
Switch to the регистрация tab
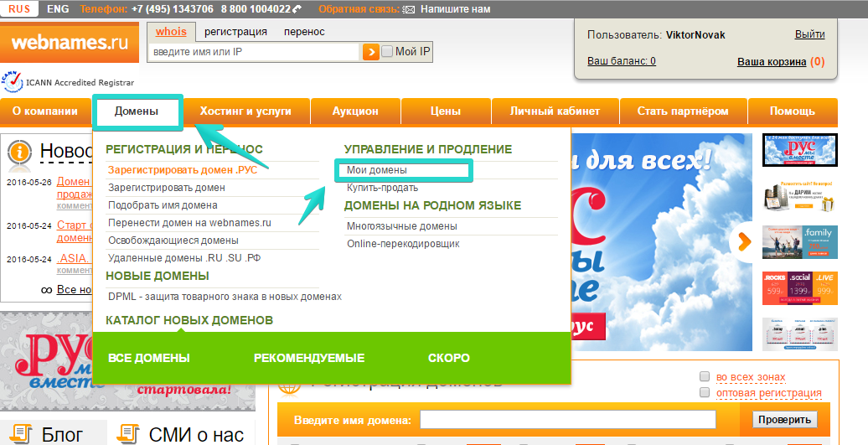coord(235,32)
